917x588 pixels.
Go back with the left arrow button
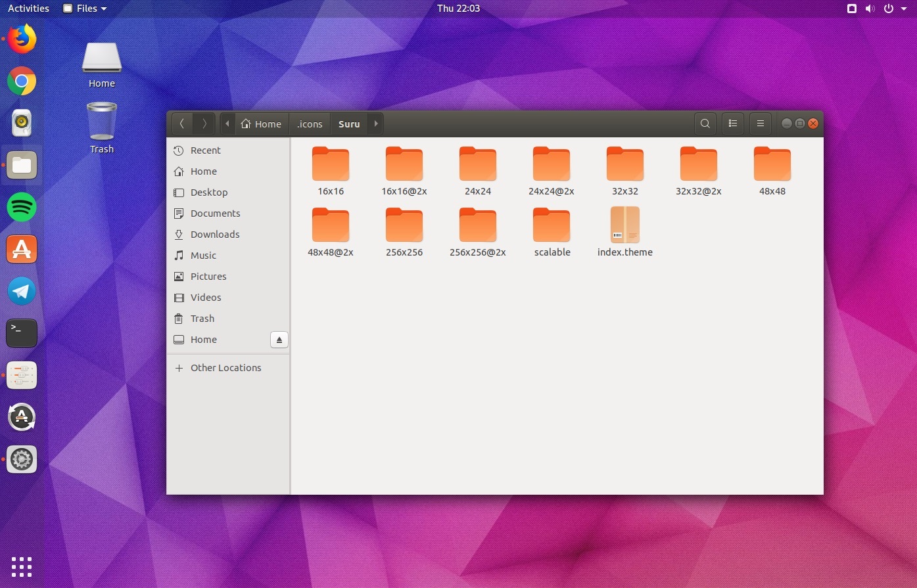(x=182, y=124)
